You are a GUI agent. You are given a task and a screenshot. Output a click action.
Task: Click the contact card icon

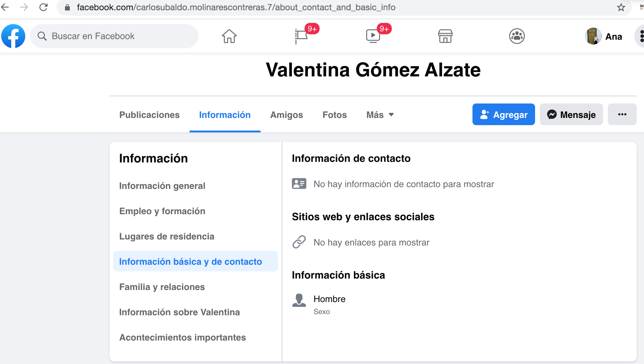(299, 184)
